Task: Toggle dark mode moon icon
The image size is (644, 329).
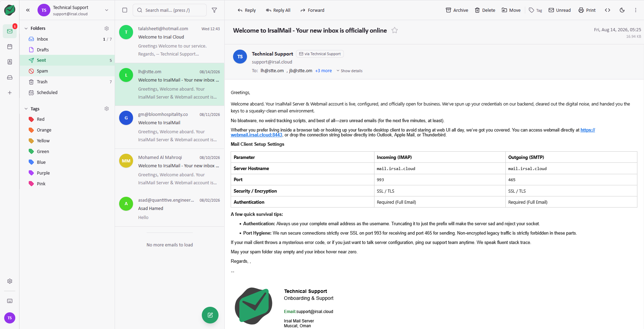Action: (622, 10)
